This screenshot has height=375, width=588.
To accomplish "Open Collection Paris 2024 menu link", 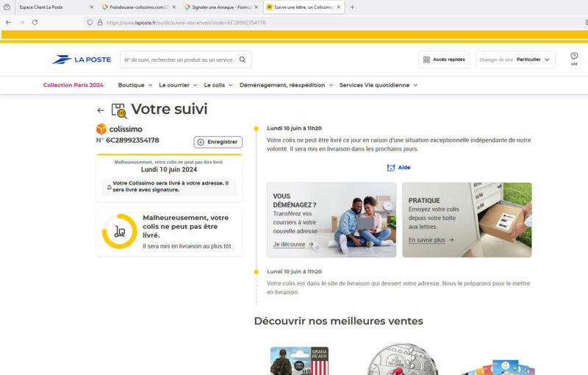I will pyautogui.click(x=73, y=85).
